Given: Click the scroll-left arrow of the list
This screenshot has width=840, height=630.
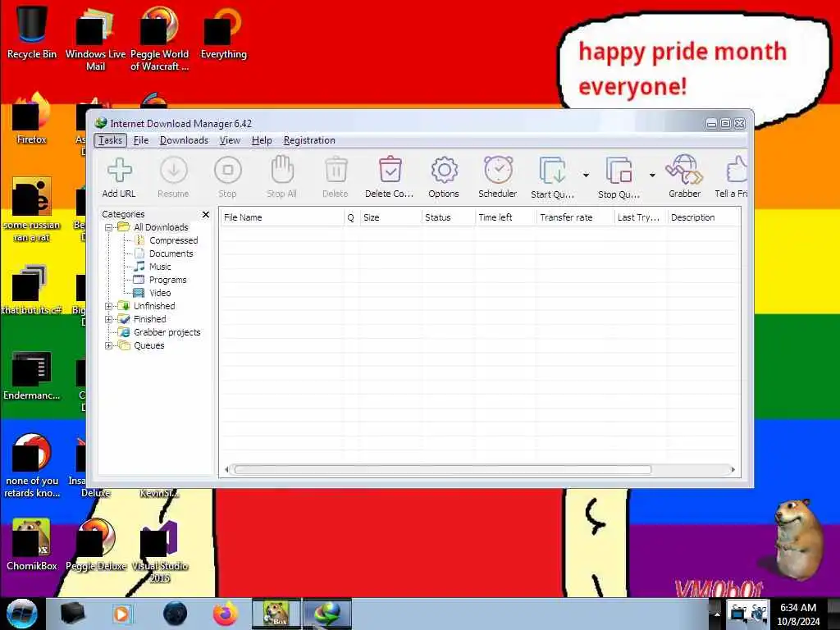Looking at the screenshot, I should (226, 470).
